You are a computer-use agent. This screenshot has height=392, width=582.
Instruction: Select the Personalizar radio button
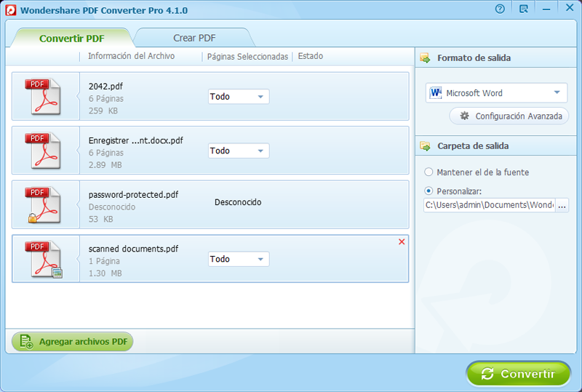[428, 191]
